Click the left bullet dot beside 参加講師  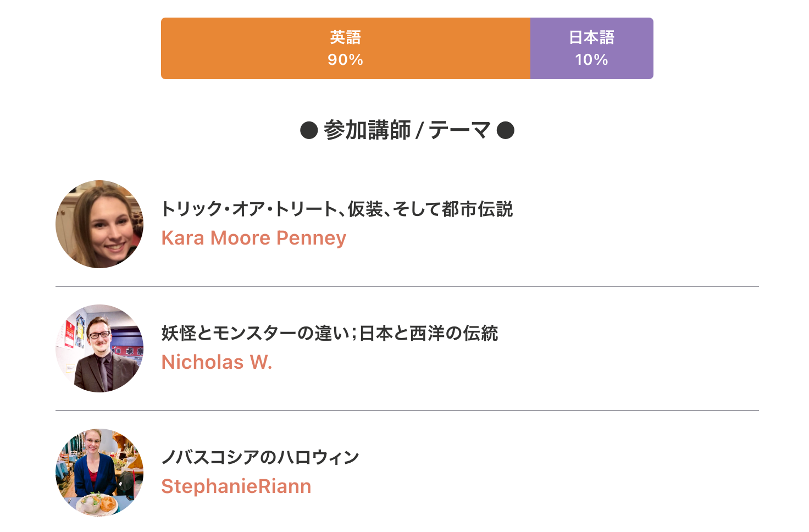click(x=309, y=131)
